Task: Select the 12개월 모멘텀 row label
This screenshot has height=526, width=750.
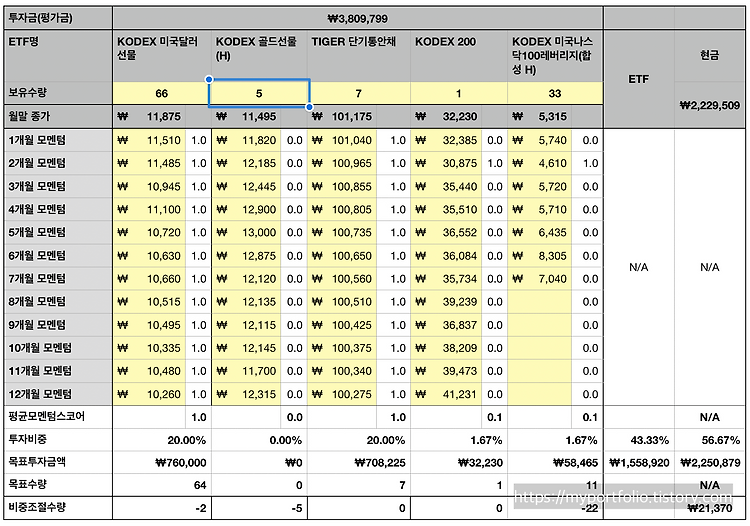Action: [x=58, y=394]
